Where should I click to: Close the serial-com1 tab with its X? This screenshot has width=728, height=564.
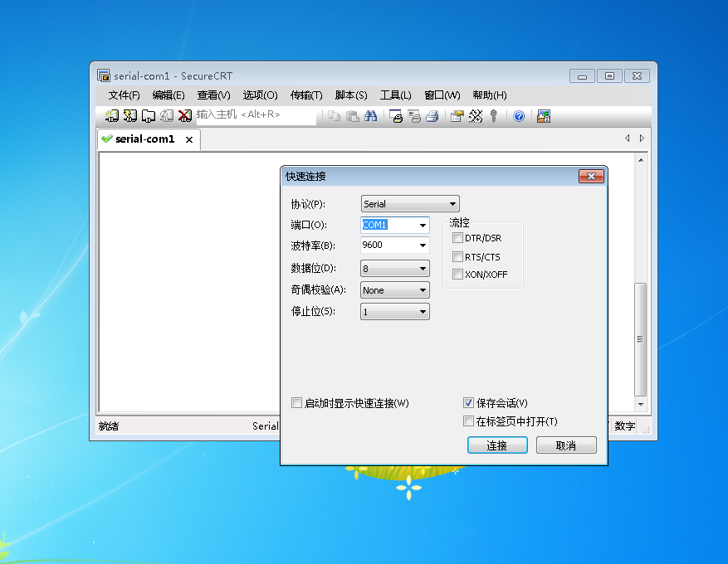pyautogui.click(x=189, y=139)
